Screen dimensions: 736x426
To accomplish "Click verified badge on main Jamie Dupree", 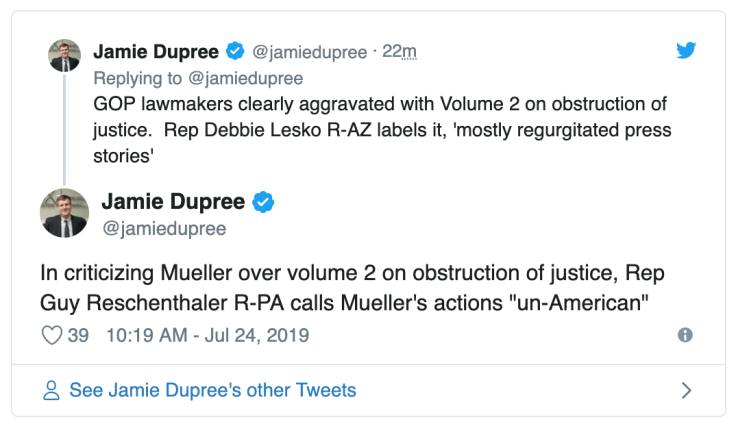I will tap(263, 202).
